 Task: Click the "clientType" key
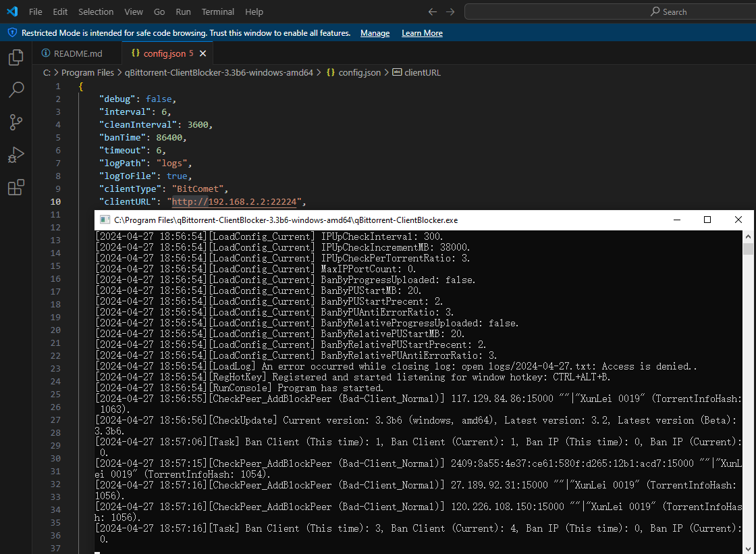[130, 188]
